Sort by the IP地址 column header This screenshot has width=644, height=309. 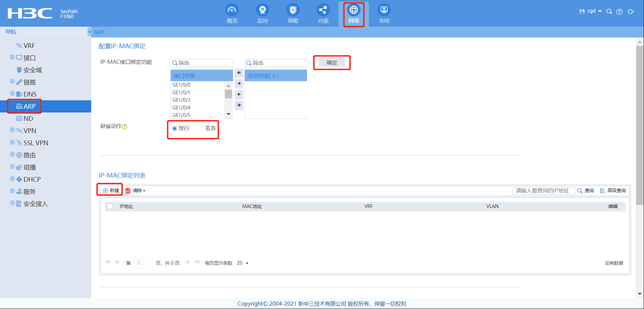[126, 206]
